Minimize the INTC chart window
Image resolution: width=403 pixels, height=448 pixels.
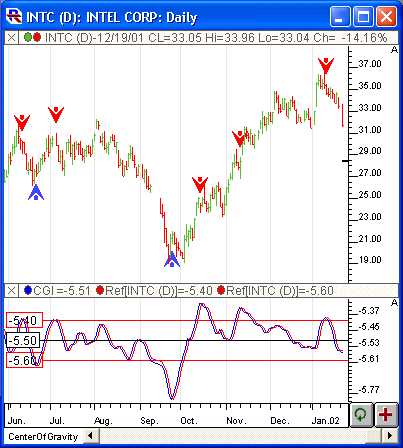tap(340, 16)
